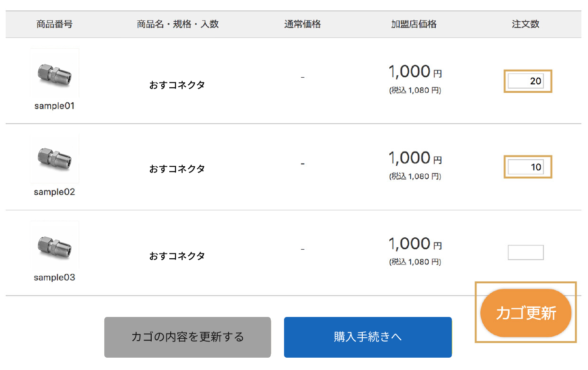588x370 pixels.
Task: Click the sample02 order quantity field
Action: coord(525,167)
